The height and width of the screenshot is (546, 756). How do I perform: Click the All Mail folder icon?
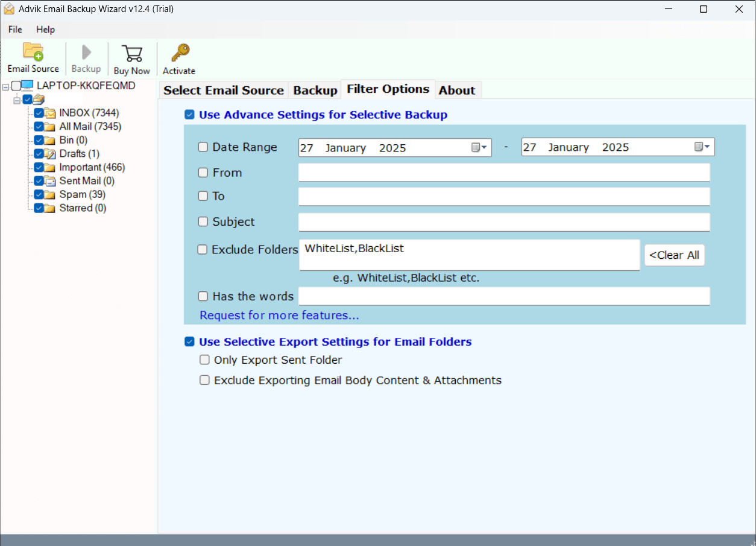pos(50,127)
